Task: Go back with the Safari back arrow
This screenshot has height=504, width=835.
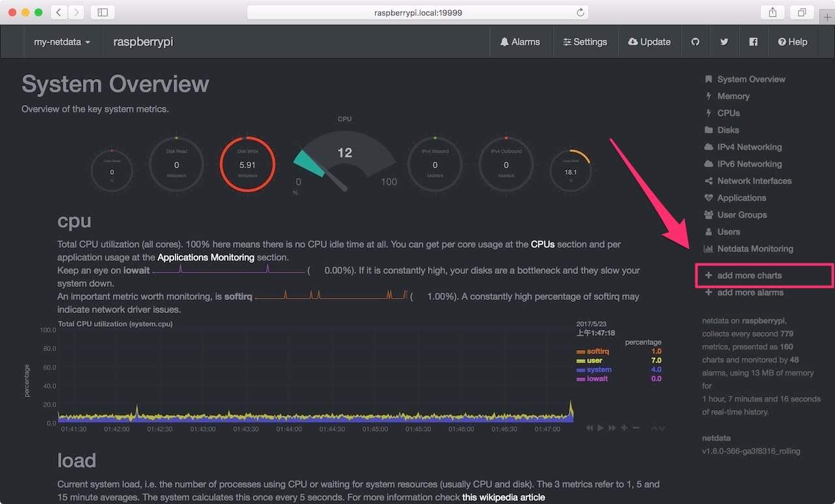Action: pyautogui.click(x=59, y=12)
